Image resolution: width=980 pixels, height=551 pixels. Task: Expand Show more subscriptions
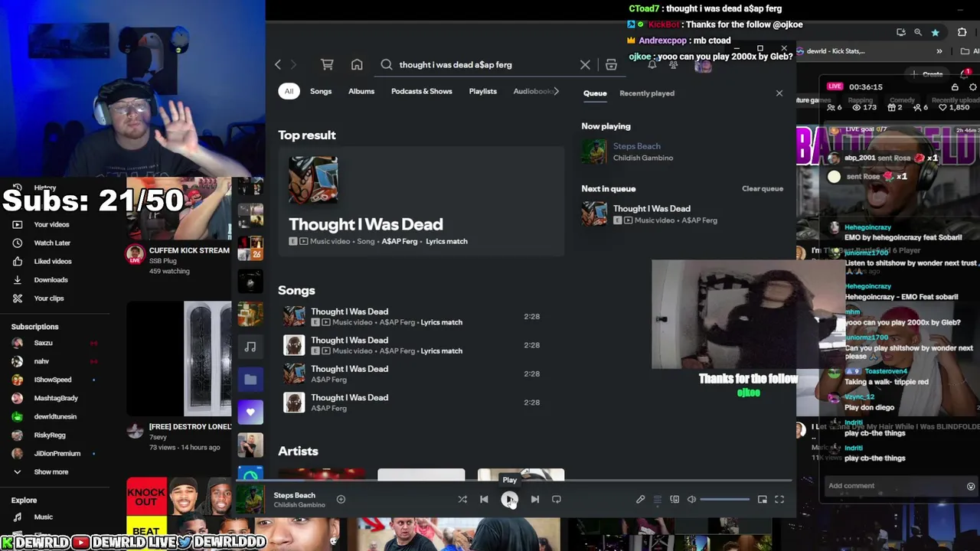(51, 472)
